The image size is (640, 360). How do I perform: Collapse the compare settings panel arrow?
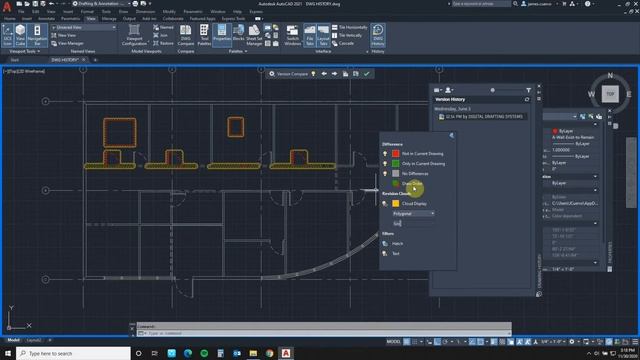[451, 136]
